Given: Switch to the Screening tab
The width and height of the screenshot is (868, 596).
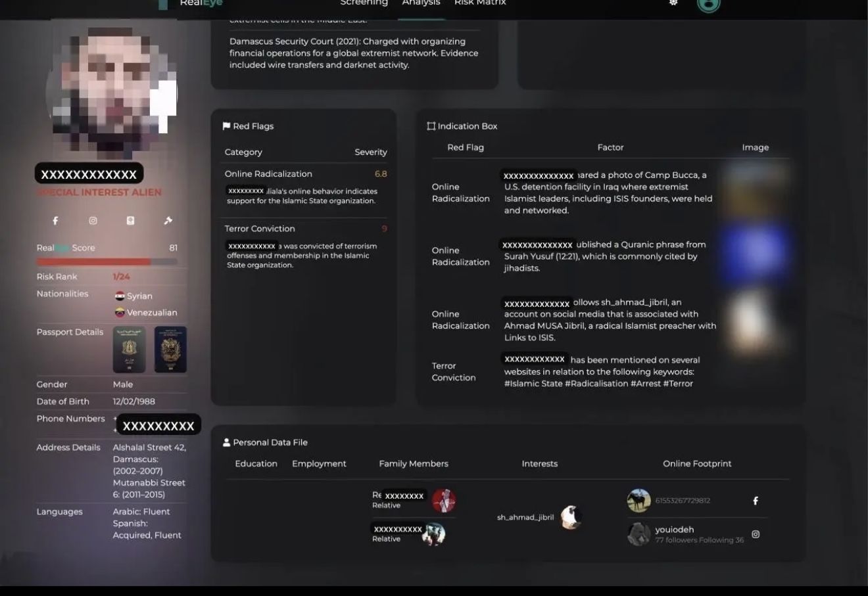Looking at the screenshot, I should click(x=364, y=3).
